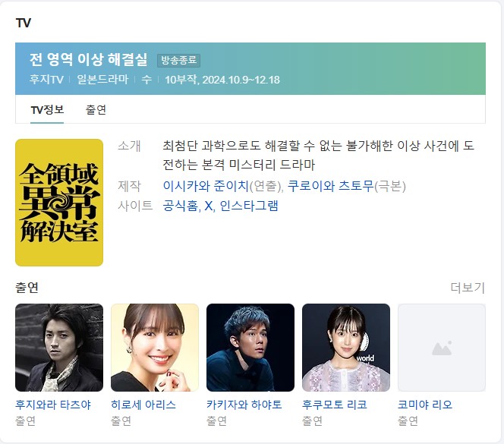Screen dimensions: 504x444
Task: Click the 후쿠모토 리코 name link
Action: tap(334, 405)
